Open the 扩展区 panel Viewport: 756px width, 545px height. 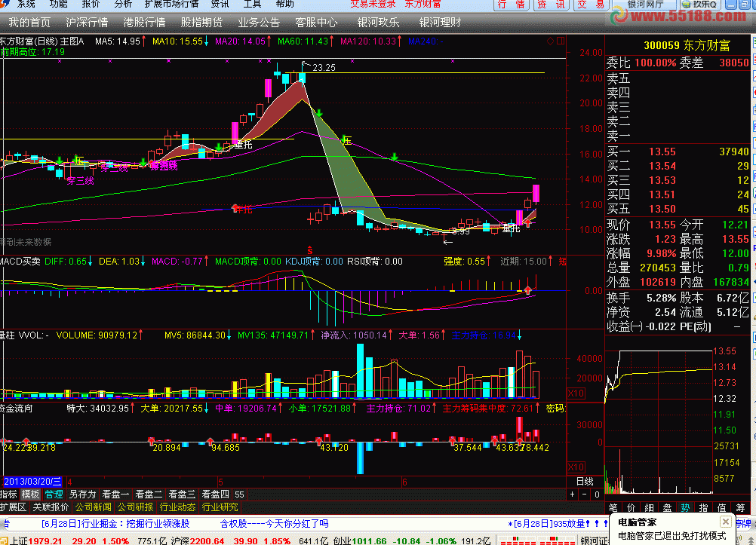click(x=14, y=507)
